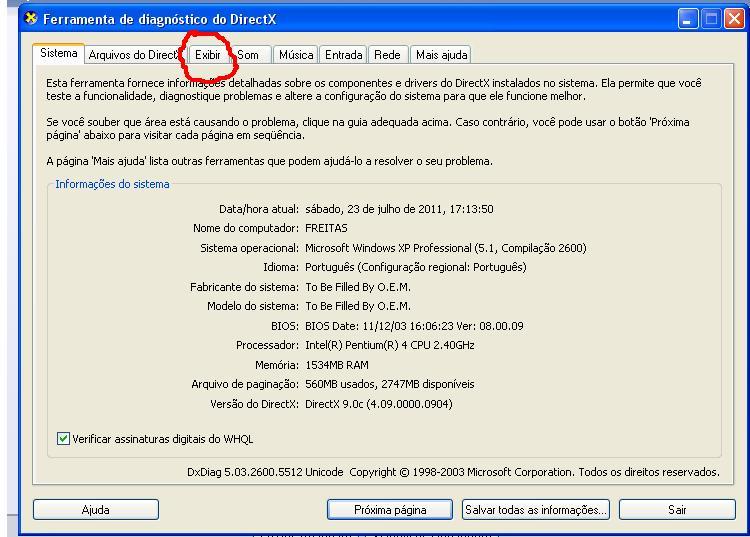Open the Exibir tab
The height and width of the screenshot is (537, 750).
[x=208, y=55]
